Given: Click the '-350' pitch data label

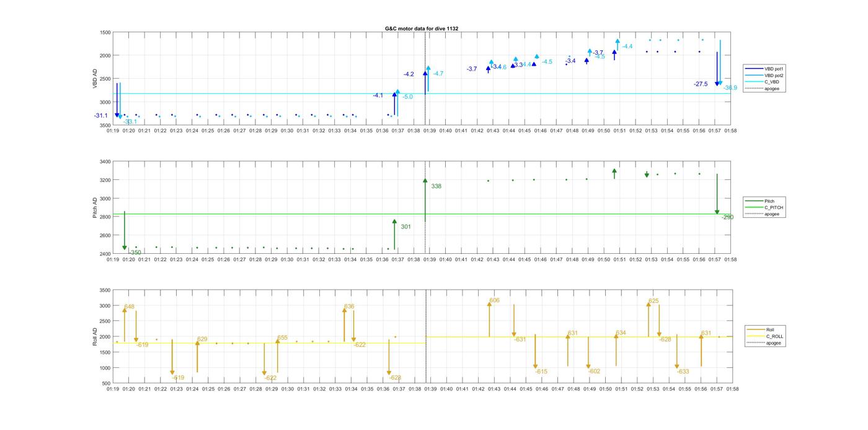Looking at the screenshot, I should [x=134, y=253].
